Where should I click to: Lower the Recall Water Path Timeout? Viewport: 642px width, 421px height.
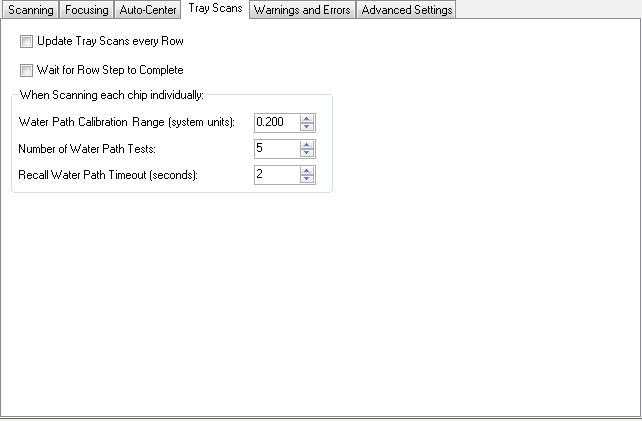(307, 179)
